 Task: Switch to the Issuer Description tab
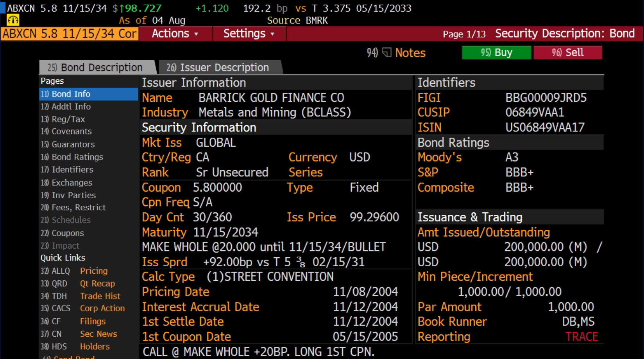tap(220, 67)
